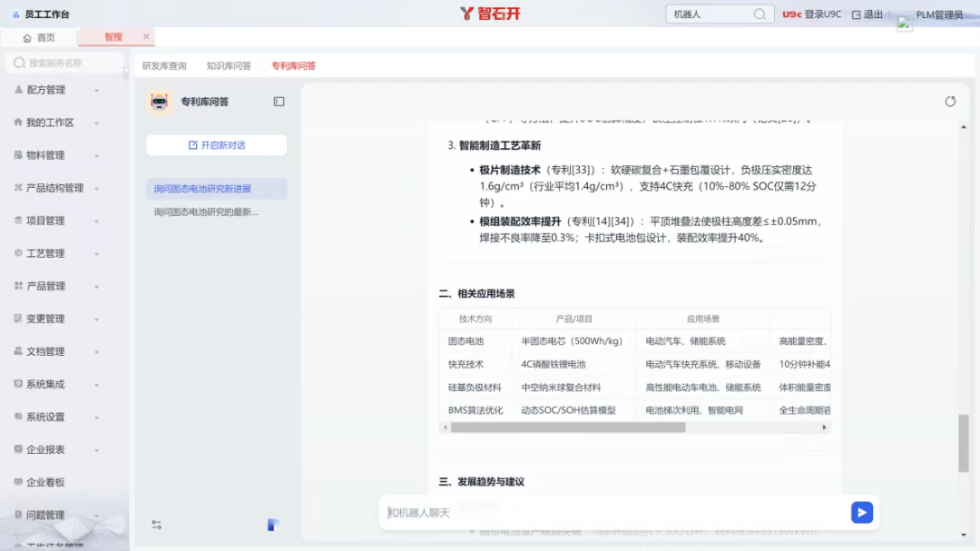Click the 开启新对话 button

216,145
